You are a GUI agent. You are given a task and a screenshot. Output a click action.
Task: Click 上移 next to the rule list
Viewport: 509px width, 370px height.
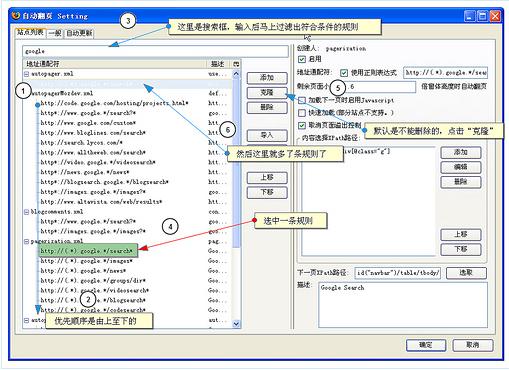(x=267, y=177)
